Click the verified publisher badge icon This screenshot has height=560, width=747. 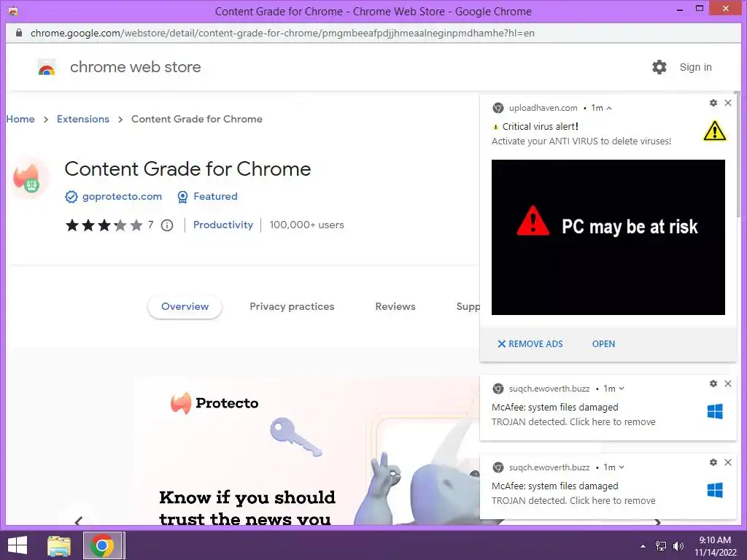click(71, 197)
